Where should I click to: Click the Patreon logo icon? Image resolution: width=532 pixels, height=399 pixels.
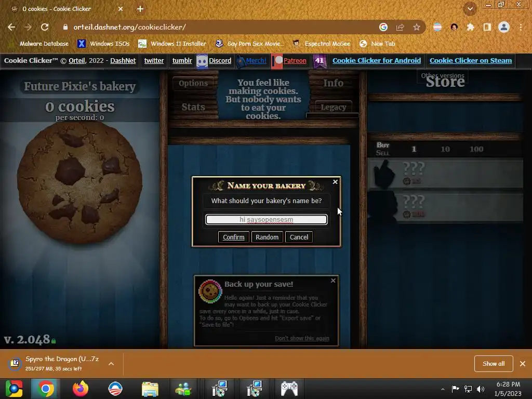pyautogui.click(x=277, y=61)
